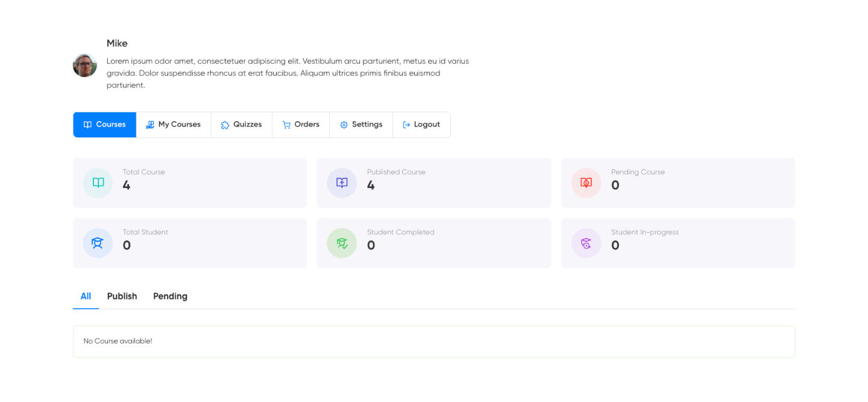Click the user name Mike

point(117,43)
